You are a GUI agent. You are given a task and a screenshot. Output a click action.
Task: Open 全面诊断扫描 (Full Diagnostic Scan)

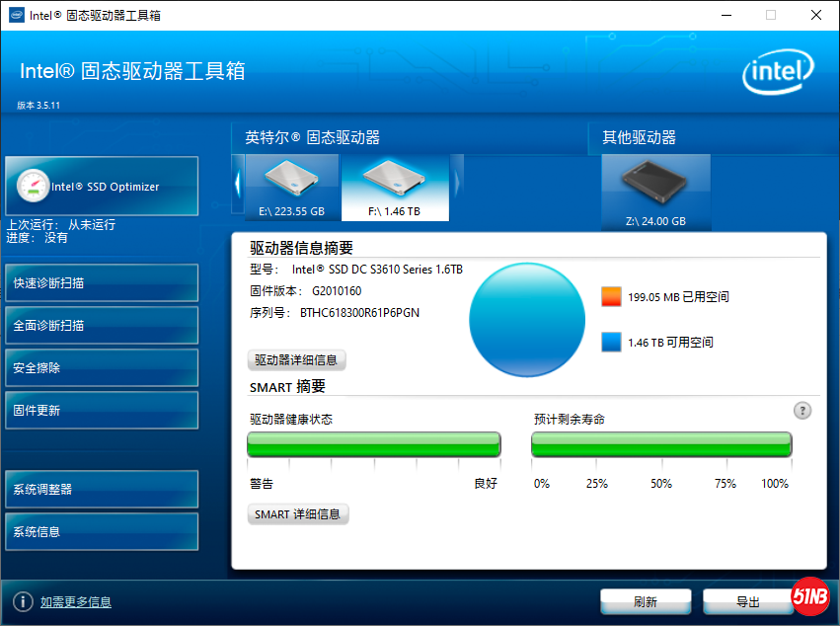coord(102,325)
